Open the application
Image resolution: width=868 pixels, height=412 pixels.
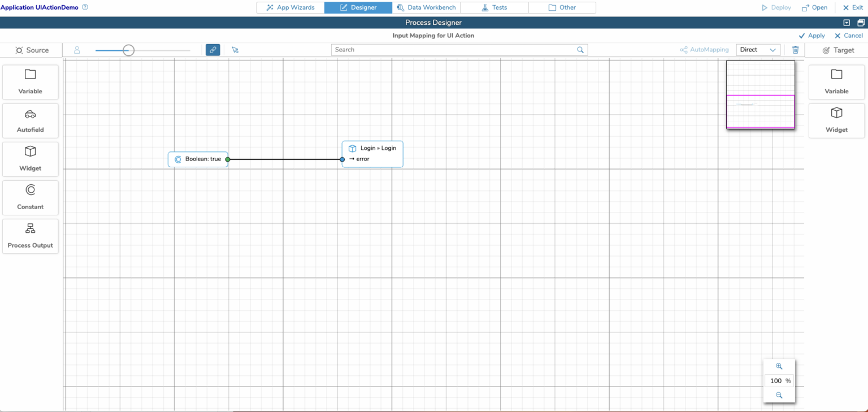pyautogui.click(x=814, y=7)
